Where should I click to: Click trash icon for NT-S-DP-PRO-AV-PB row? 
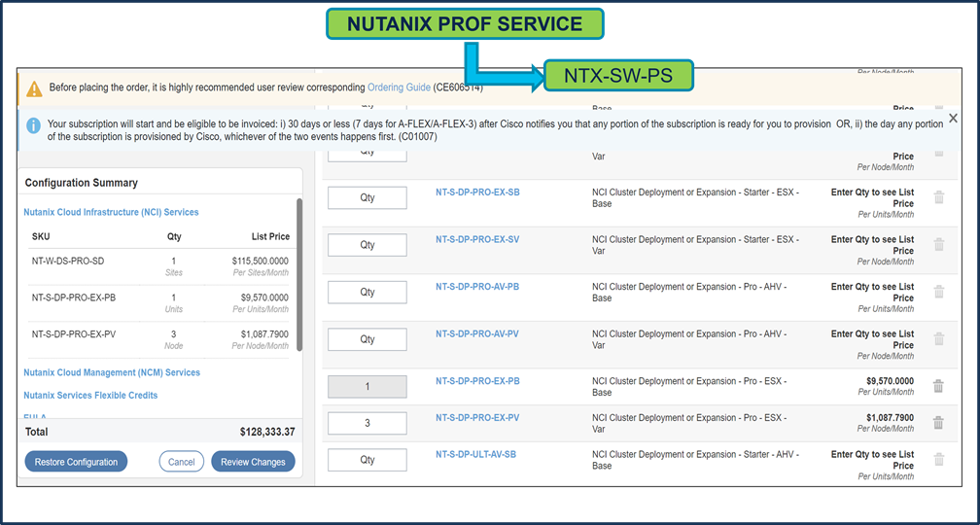938,292
